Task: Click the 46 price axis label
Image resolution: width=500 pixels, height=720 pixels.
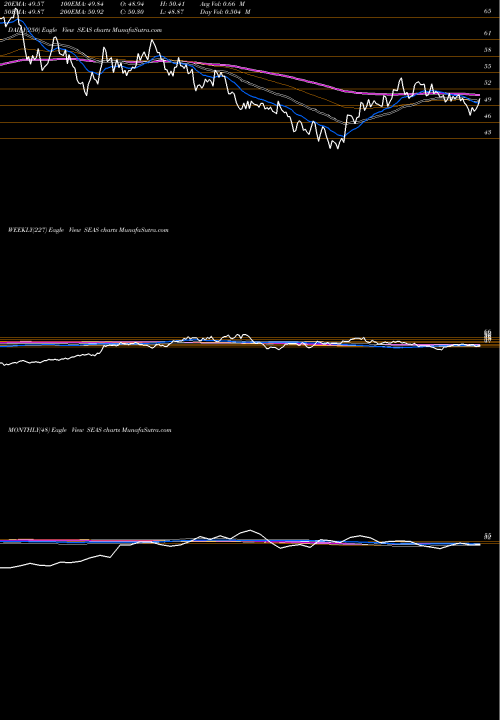Action: point(488,116)
